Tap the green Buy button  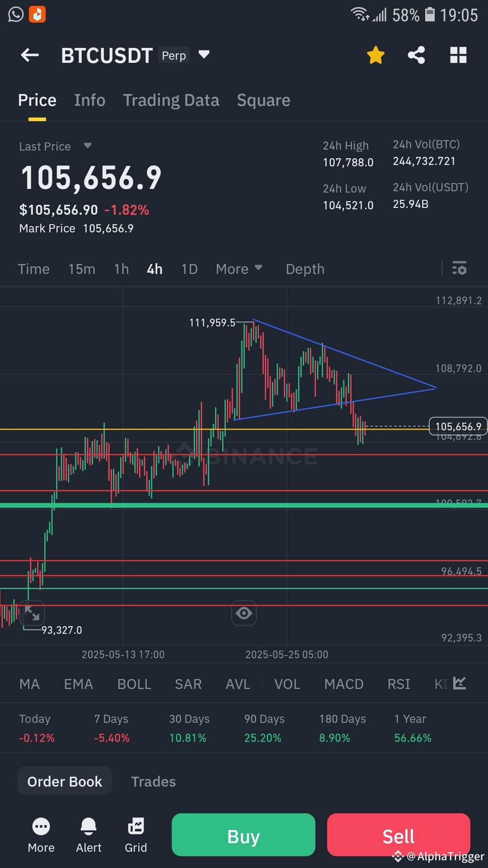pyautogui.click(x=244, y=835)
